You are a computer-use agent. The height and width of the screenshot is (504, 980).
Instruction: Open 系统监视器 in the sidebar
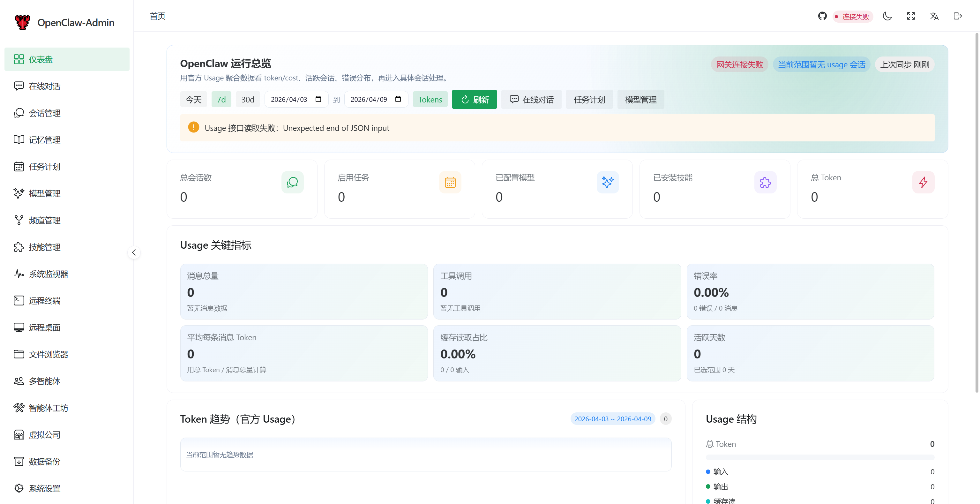(x=48, y=274)
